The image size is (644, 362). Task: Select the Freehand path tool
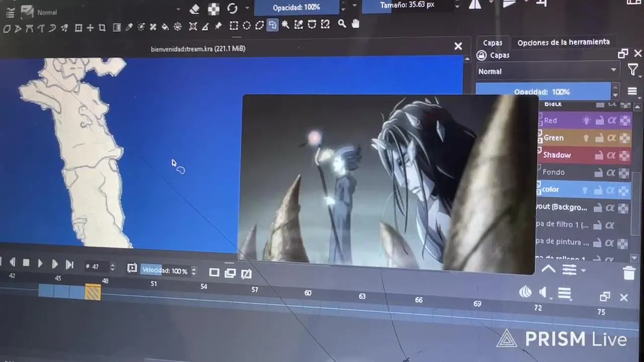click(x=41, y=28)
